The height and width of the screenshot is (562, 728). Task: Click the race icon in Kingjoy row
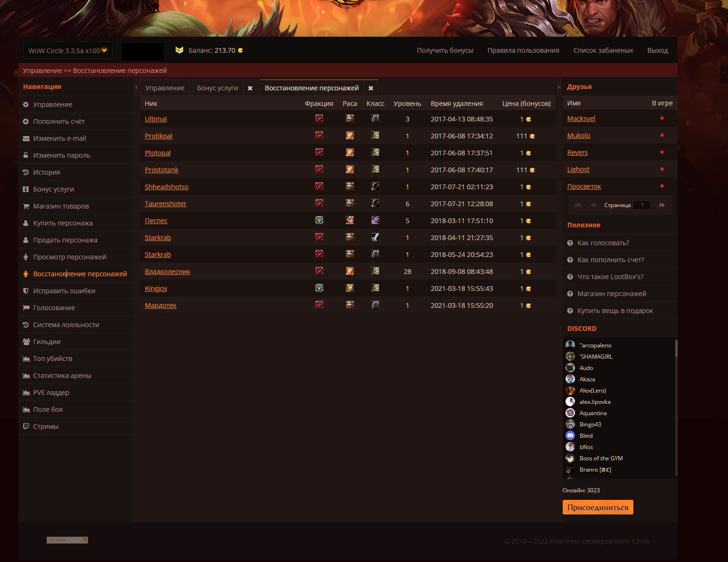[x=350, y=288]
